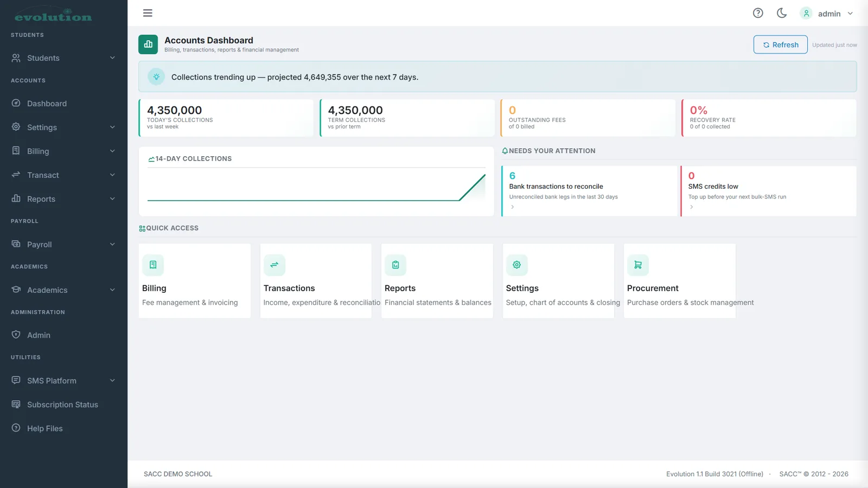Click the hamburger menu icon
868x488 pixels.
pos(148,13)
